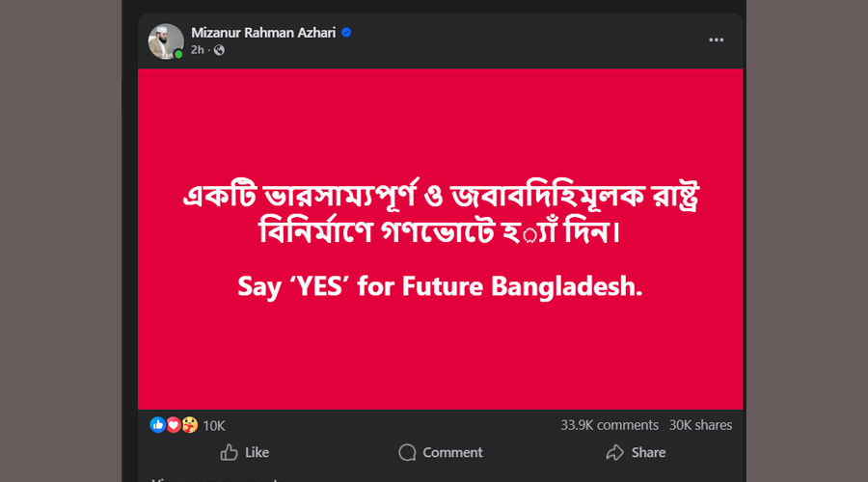Toggle Like on this post

click(x=258, y=452)
